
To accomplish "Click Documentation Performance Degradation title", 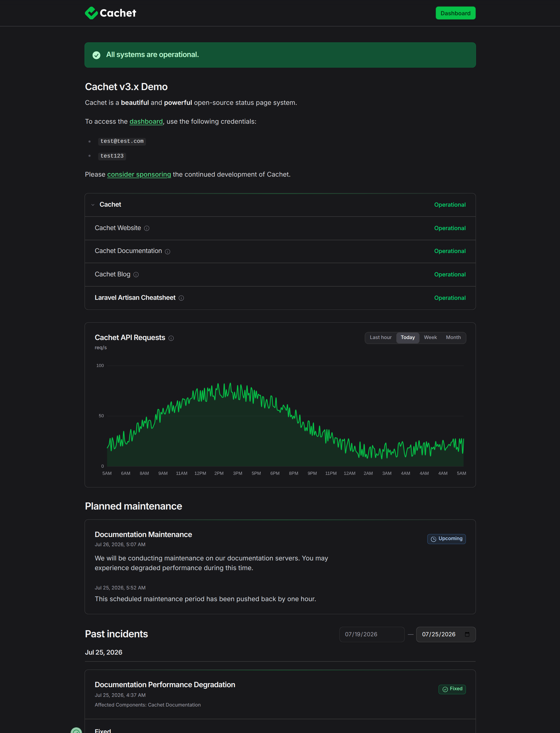I will (x=165, y=685).
